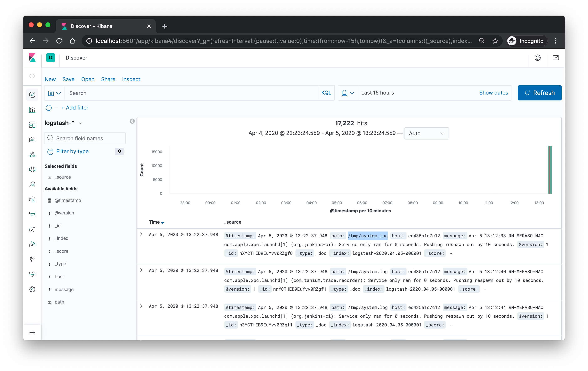Toggle the KQL query language switch

[x=326, y=93]
